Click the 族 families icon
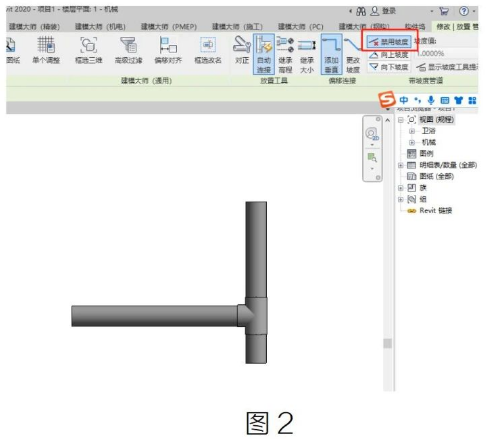This screenshot has width=487, height=446. [412, 188]
